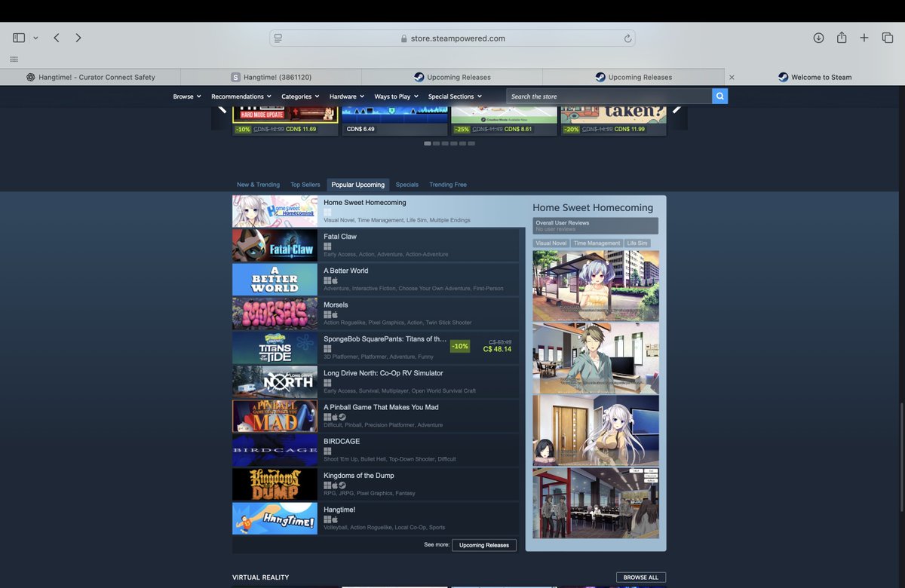
Task: Switch to the Specials tab
Action: [407, 185]
